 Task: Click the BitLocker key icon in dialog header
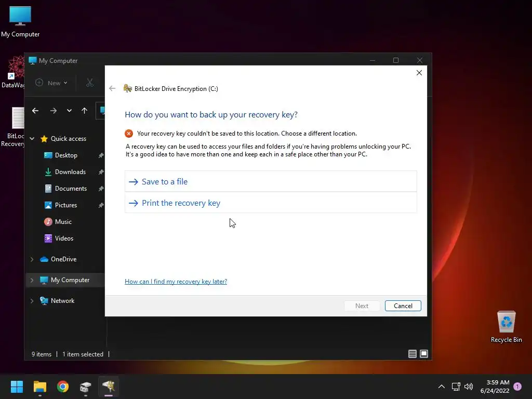tap(128, 88)
